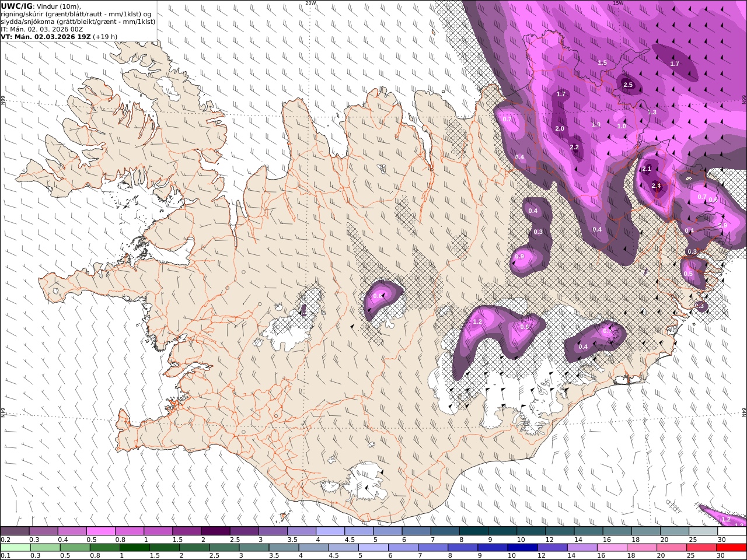Select the palest green rain swatch between 0.1 and 0.3

tap(15, 547)
